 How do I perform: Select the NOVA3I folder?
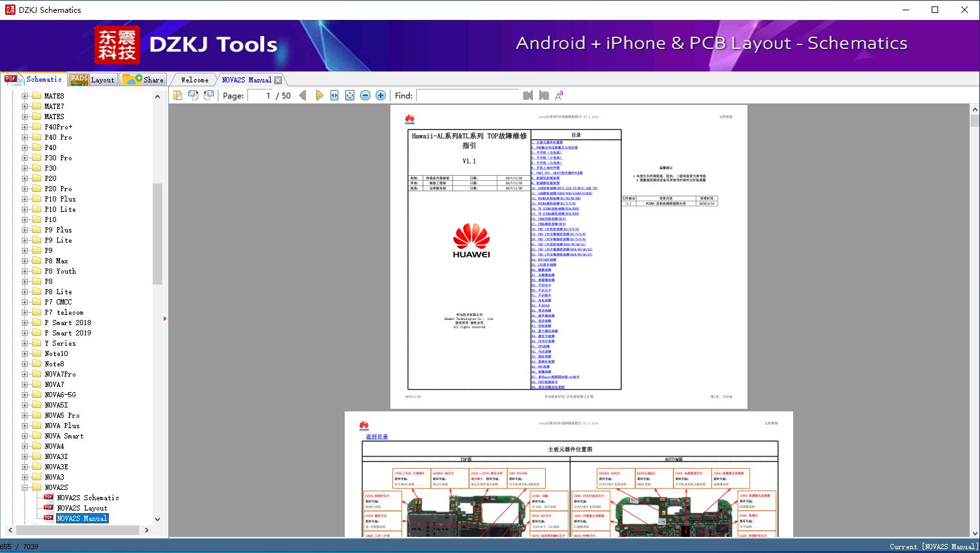click(56, 456)
